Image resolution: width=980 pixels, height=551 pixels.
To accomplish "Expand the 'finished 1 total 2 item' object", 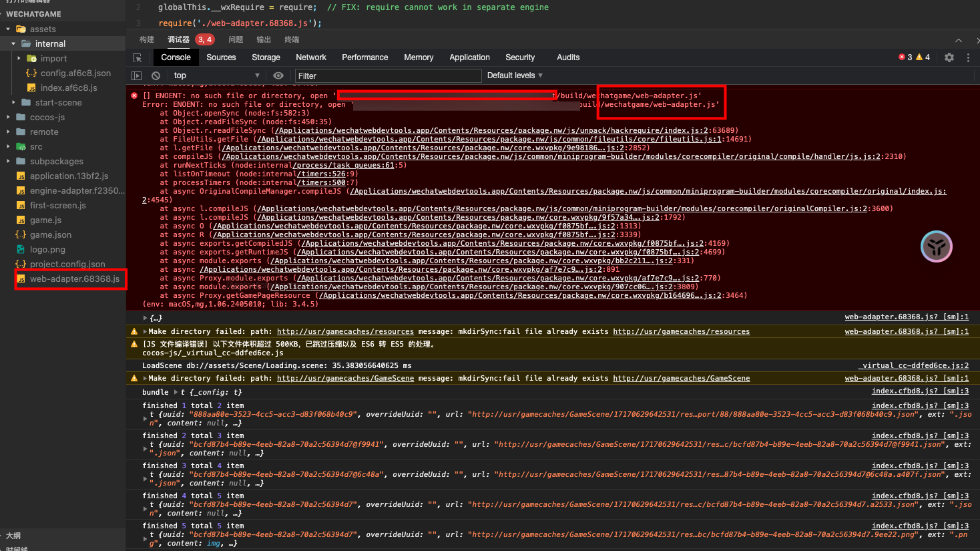I will tap(145, 419).
